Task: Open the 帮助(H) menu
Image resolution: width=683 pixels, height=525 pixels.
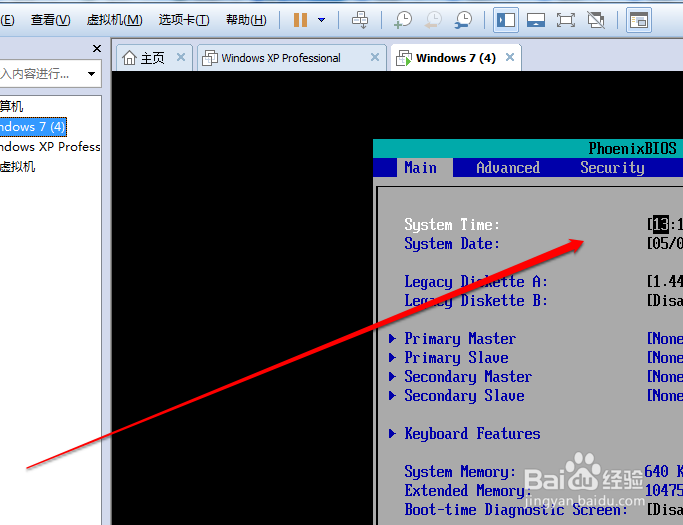Action: coord(246,20)
